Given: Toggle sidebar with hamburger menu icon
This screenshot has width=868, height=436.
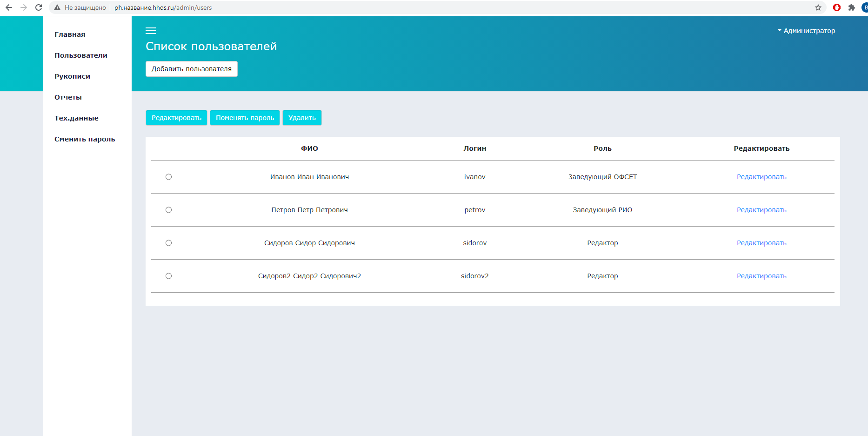Looking at the screenshot, I should (x=151, y=31).
